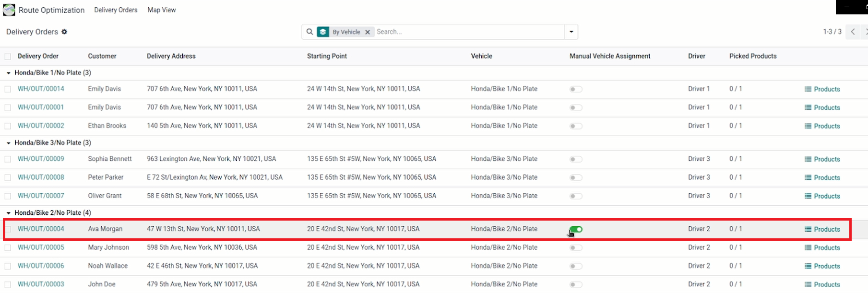
Task: Sort by Driver column header
Action: 697,56
